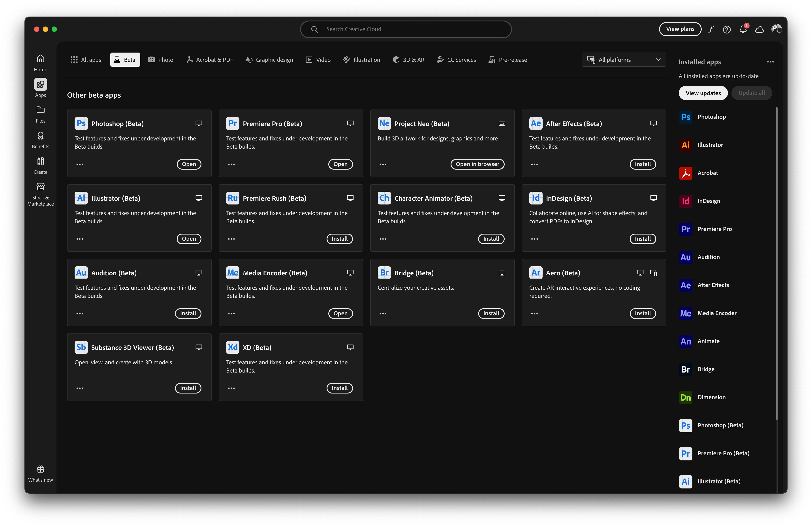812x526 pixels.
Task: Open the user profile avatar
Action: [776, 29]
